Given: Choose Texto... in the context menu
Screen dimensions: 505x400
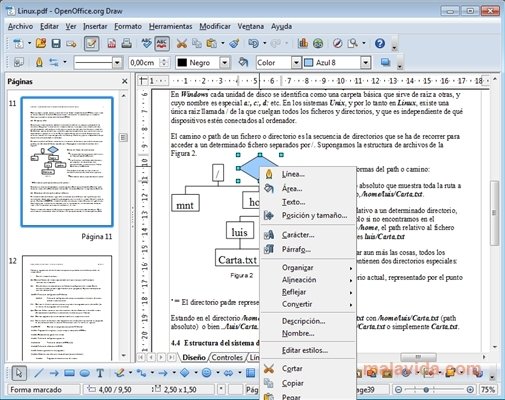Looking at the screenshot, I should pos(308,202).
